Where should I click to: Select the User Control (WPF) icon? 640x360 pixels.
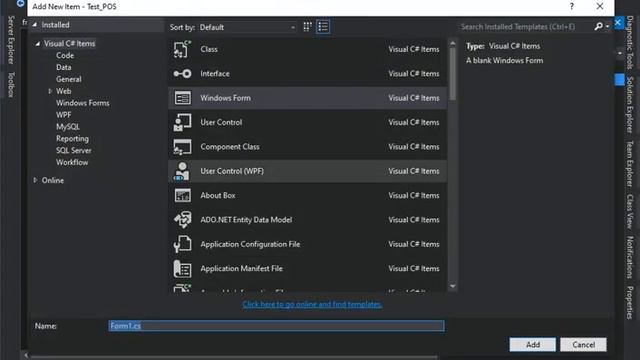pos(182,171)
